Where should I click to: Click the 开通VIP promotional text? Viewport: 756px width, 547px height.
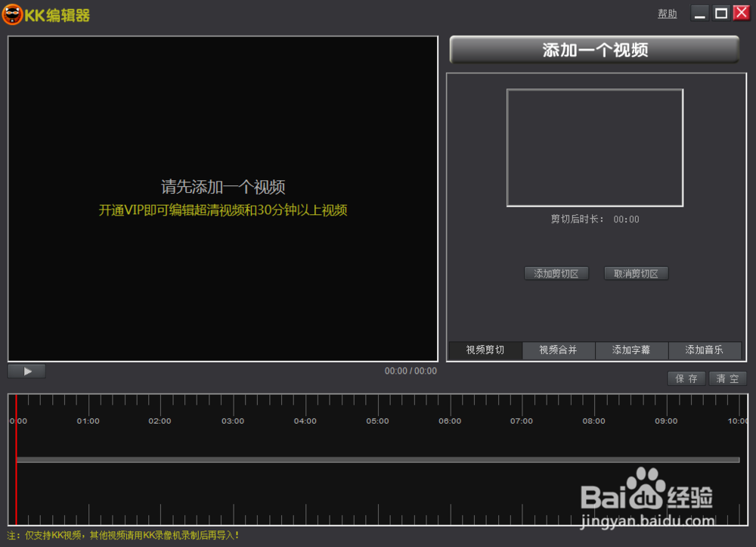coord(223,210)
